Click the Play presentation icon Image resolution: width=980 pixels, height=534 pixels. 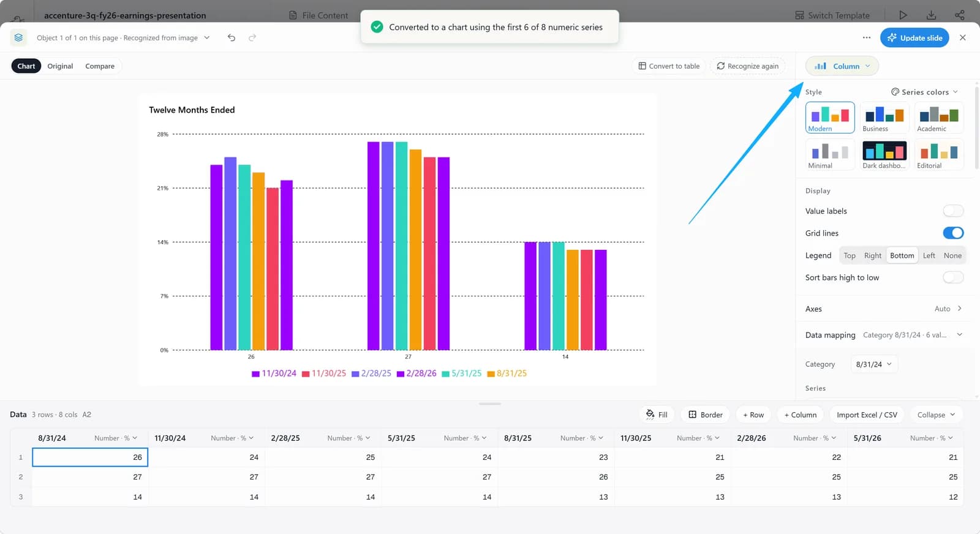point(903,15)
